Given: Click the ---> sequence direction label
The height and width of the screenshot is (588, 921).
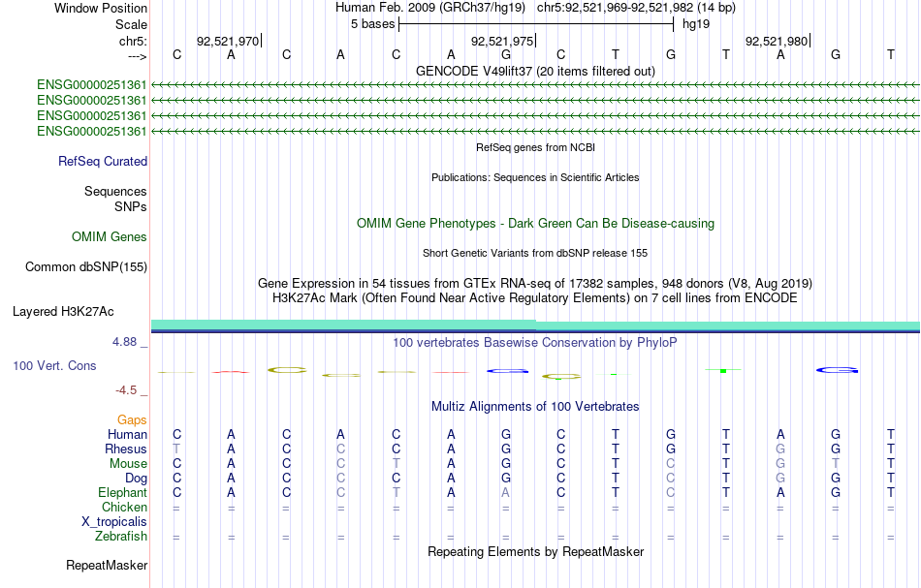Looking at the screenshot, I should coord(137,56).
